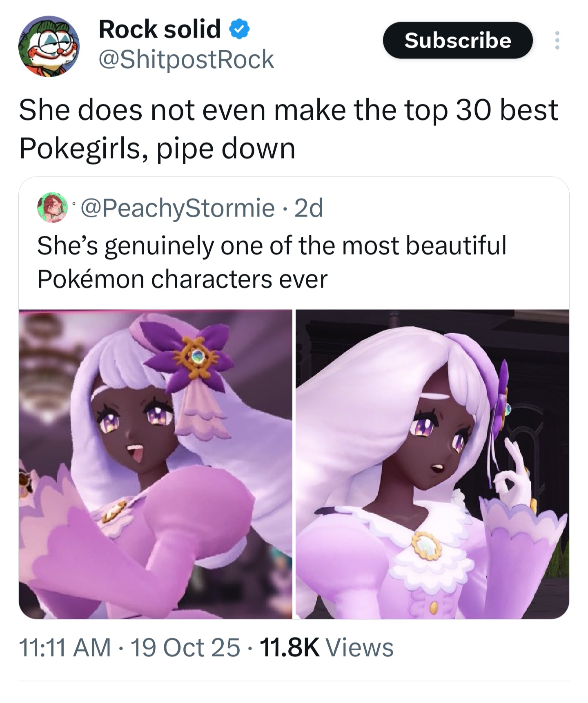
Task: Open the @ShitpostRock handle link
Action: (186, 59)
